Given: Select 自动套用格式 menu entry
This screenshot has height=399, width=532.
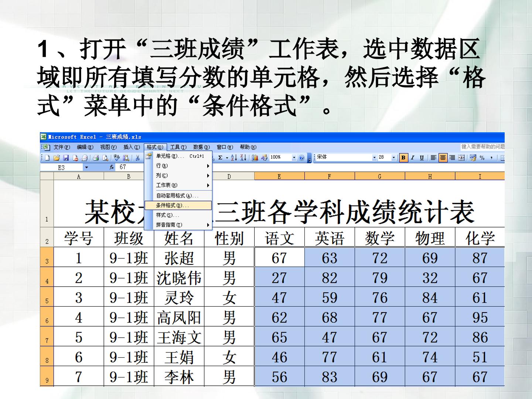Looking at the screenshot, I should 178,196.
